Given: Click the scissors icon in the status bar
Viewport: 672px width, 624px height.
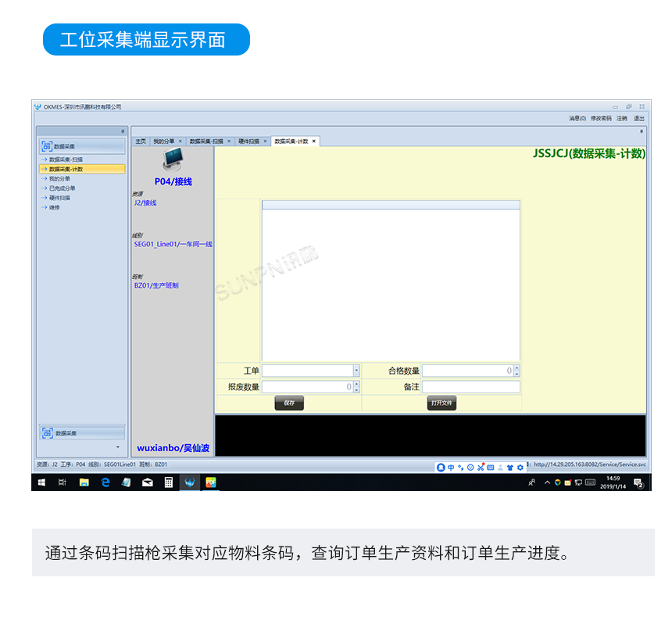Looking at the screenshot, I should pyautogui.click(x=480, y=467).
